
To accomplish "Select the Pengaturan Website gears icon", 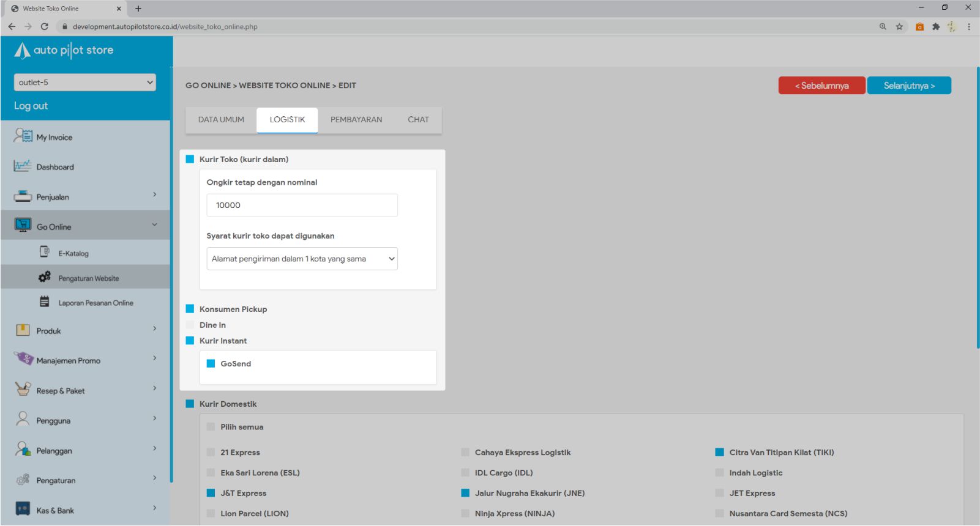I will click(45, 277).
